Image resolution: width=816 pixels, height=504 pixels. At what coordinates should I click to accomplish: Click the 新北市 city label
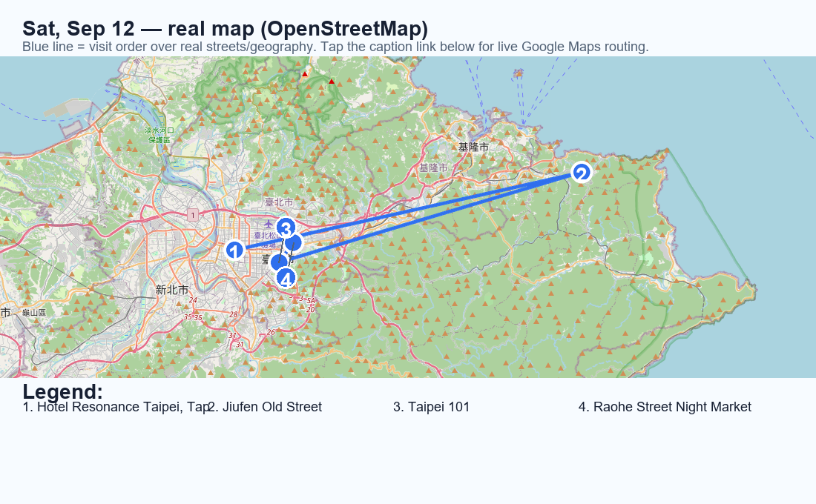[172, 290]
